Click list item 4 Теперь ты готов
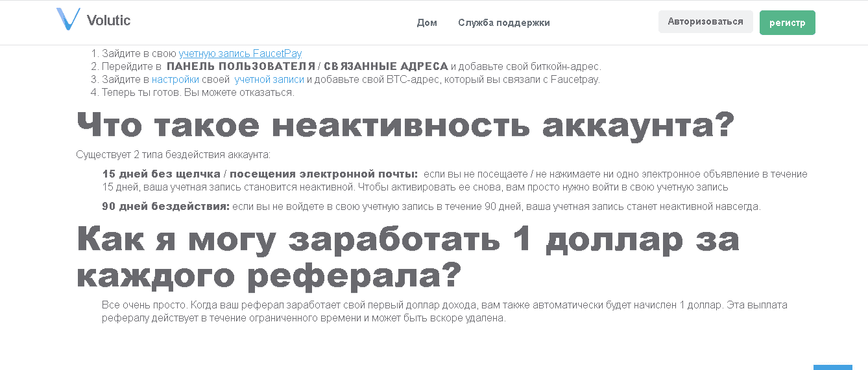868x370 pixels. [197, 93]
